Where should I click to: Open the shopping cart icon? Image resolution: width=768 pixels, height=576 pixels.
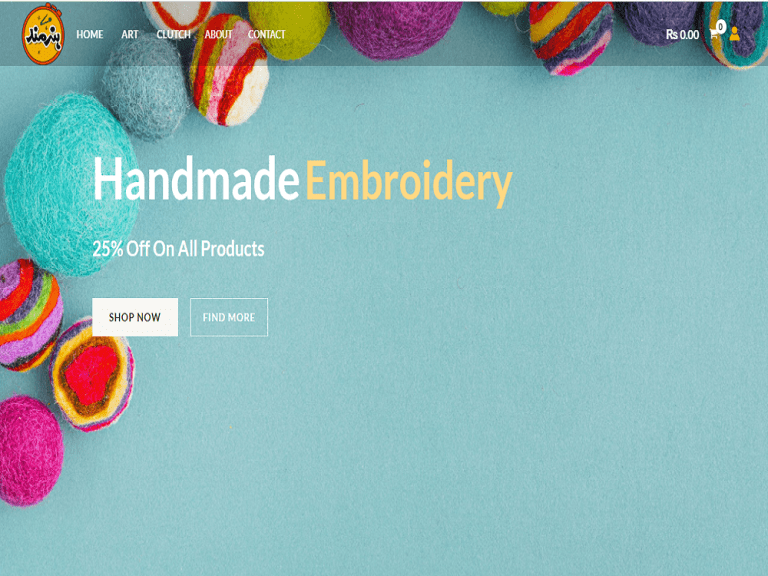pos(713,34)
